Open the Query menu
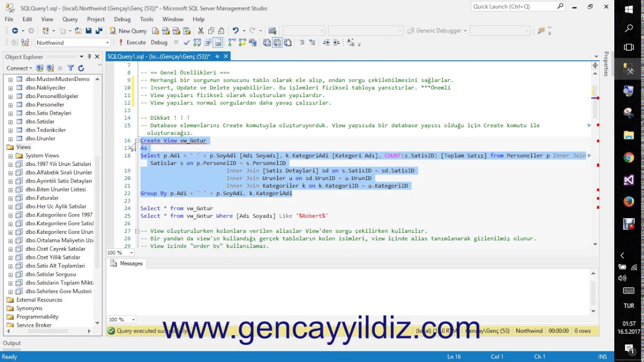Image resolution: width=644 pixels, height=362 pixels. click(70, 19)
